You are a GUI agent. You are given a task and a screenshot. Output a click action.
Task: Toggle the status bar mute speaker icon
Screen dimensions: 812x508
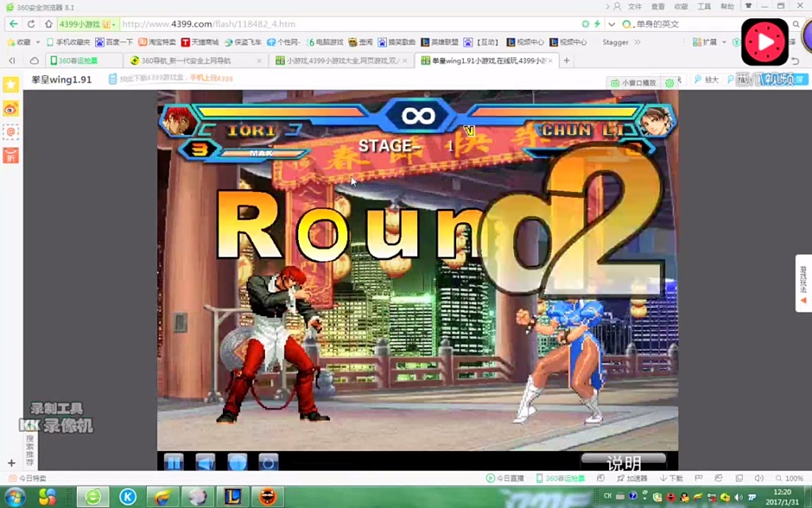[759, 479]
